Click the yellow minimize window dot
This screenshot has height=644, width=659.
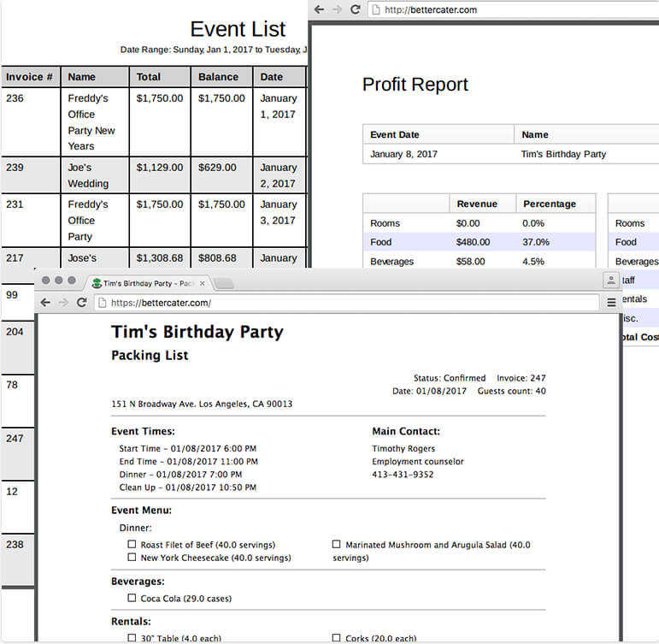tap(59, 281)
